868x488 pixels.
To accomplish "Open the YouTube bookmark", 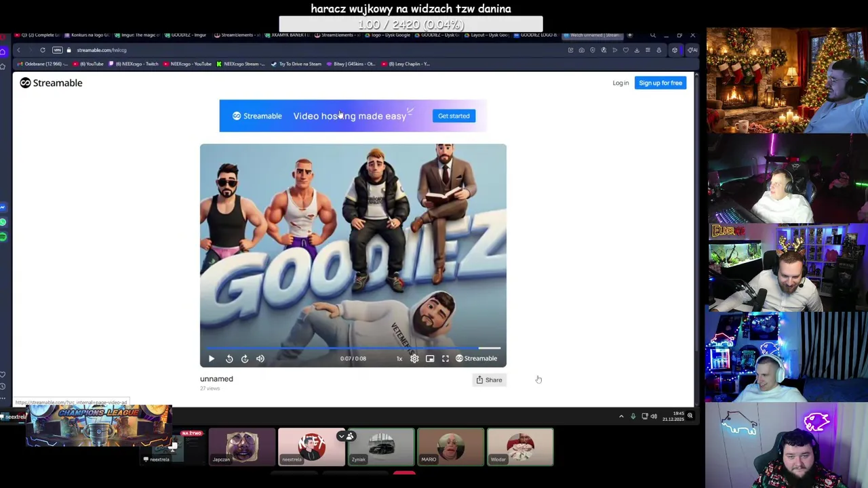I will [x=88, y=64].
